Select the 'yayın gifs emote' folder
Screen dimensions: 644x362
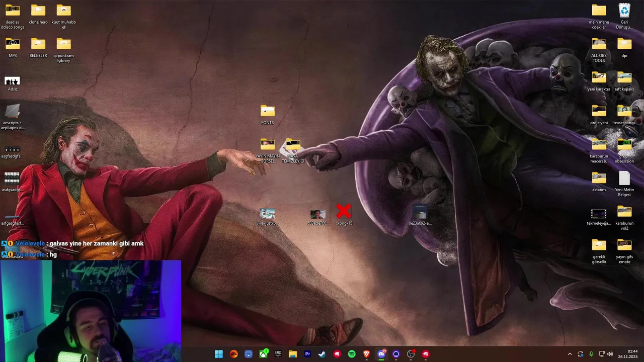click(624, 250)
